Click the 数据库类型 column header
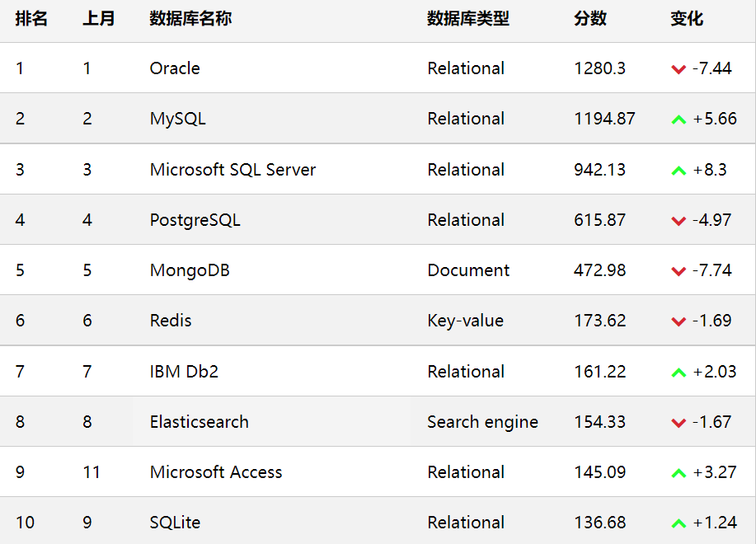This screenshot has width=756, height=544. click(x=468, y=19)
